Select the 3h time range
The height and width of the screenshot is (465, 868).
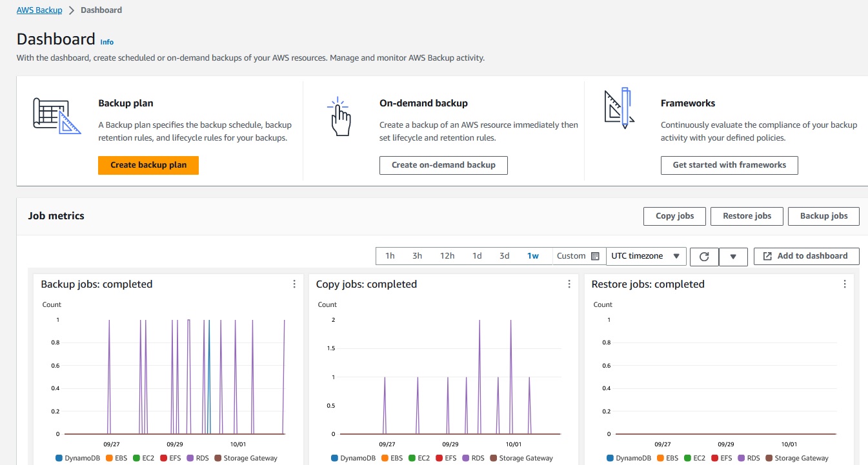(418, 256)
